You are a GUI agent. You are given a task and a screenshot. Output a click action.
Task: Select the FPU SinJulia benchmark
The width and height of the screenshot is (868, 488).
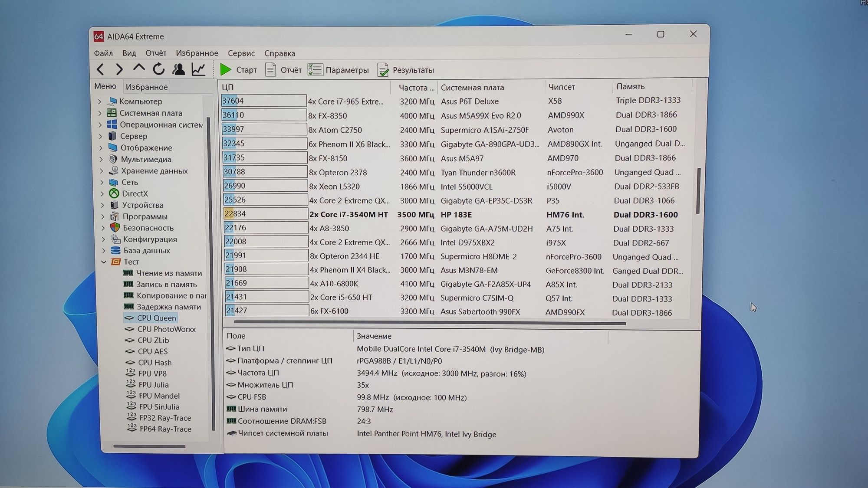(153, 407)
